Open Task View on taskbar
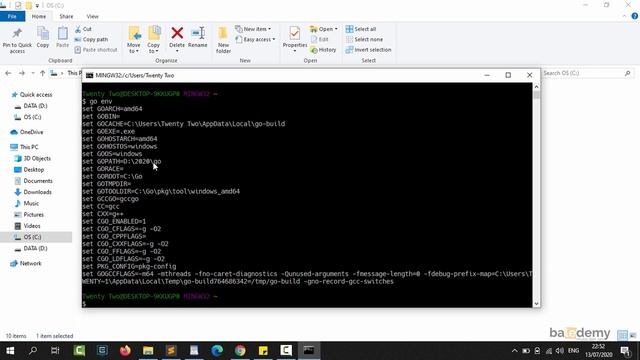The width and height of the screenshot is (640, 360). [55, 351]
